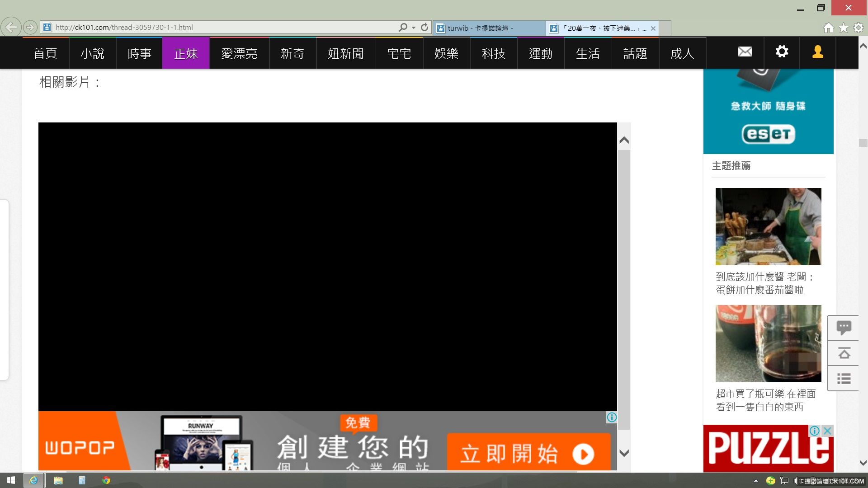Open 娛樂 navigation dropdown
Image resolution: width=868 pixels, height=488 pixels.
447,53
